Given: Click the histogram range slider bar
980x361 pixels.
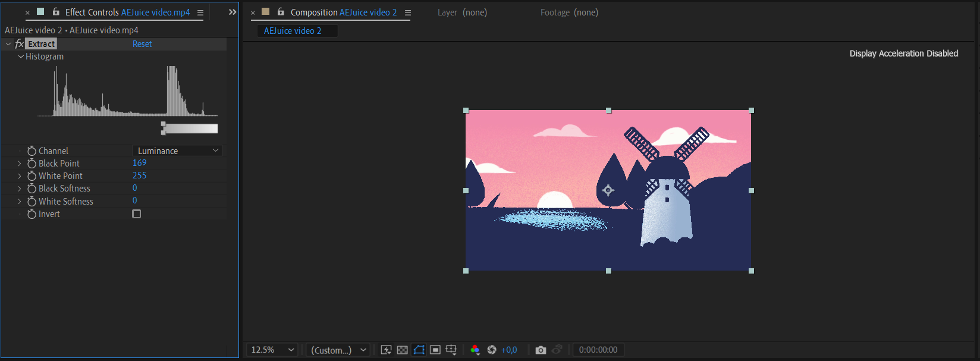Looking at the screenshot, I should click(190, 128).
